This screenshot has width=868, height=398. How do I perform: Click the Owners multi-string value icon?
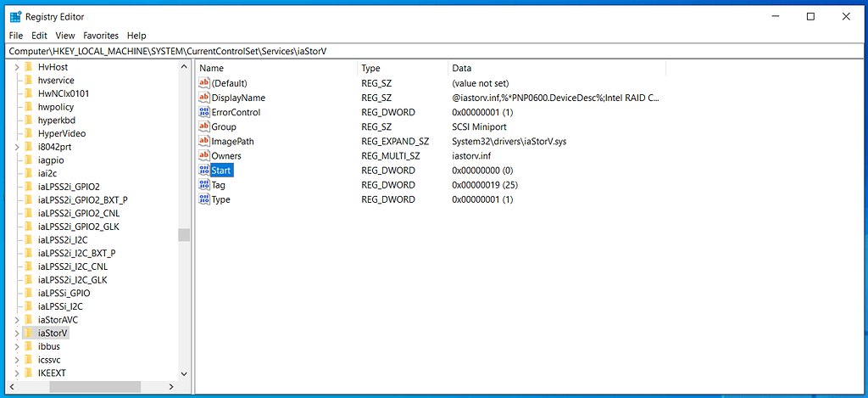click(x=204, y=156)
